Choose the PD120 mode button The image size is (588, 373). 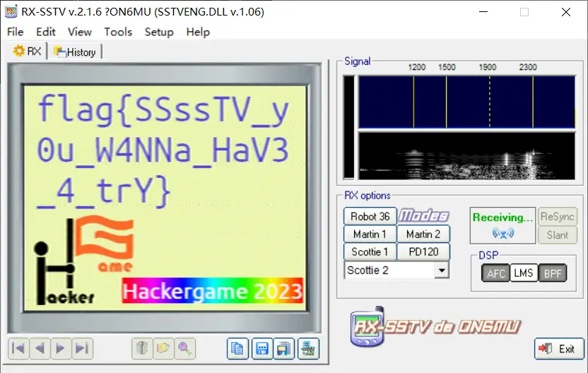[423, 251]
